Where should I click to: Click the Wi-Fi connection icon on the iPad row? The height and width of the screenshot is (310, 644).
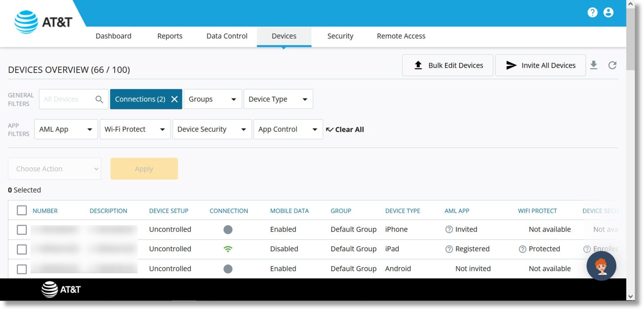point(228,248)
